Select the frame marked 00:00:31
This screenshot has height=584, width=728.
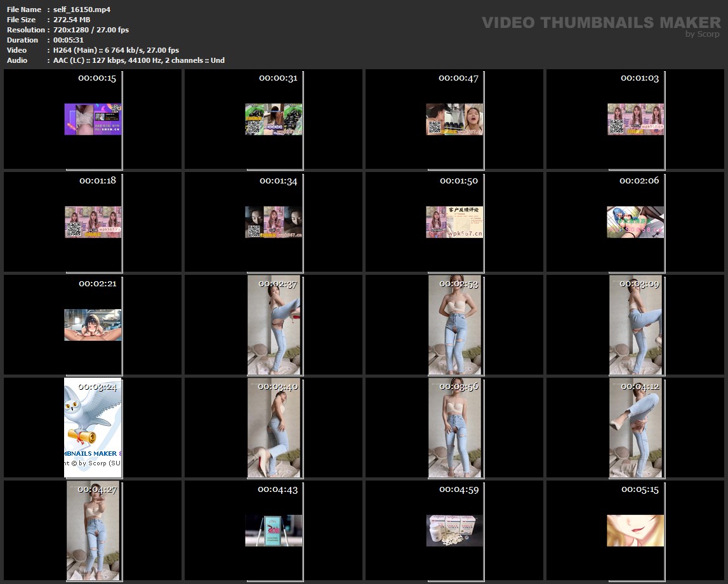274,119
